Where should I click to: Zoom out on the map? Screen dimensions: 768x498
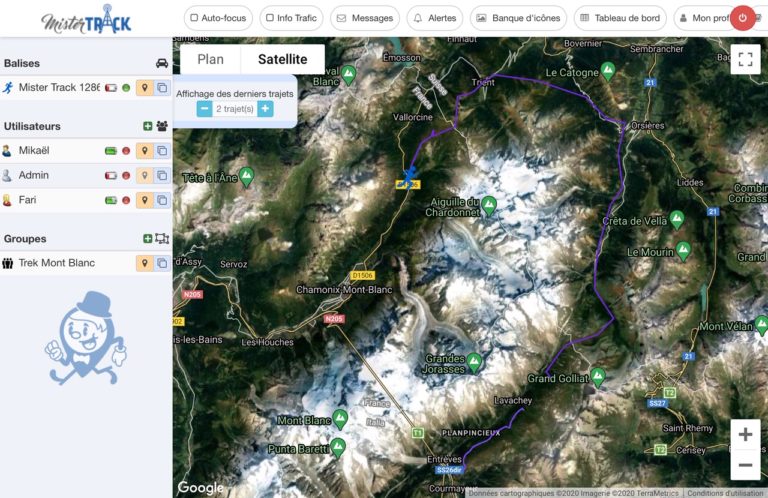[x=745, y=465]
